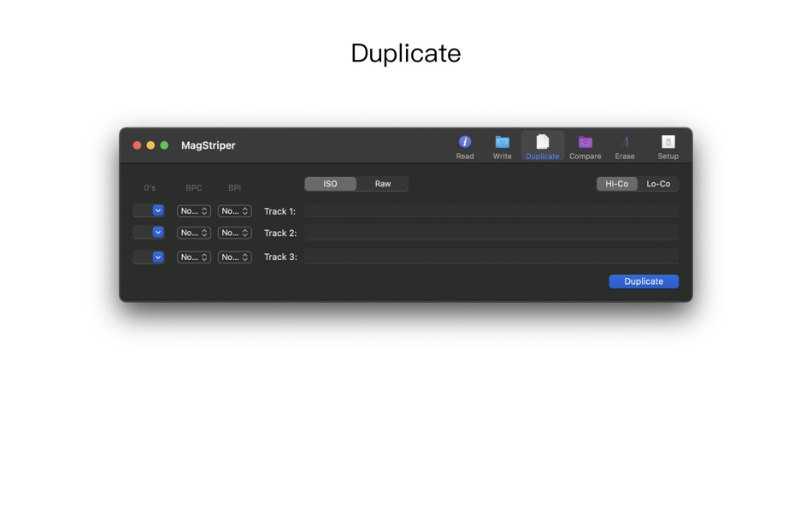Image resolution: width=812 pixels, height=508 pixels.
Task: Open the Track 1 leading zeros dropdown
Action: 149,210
